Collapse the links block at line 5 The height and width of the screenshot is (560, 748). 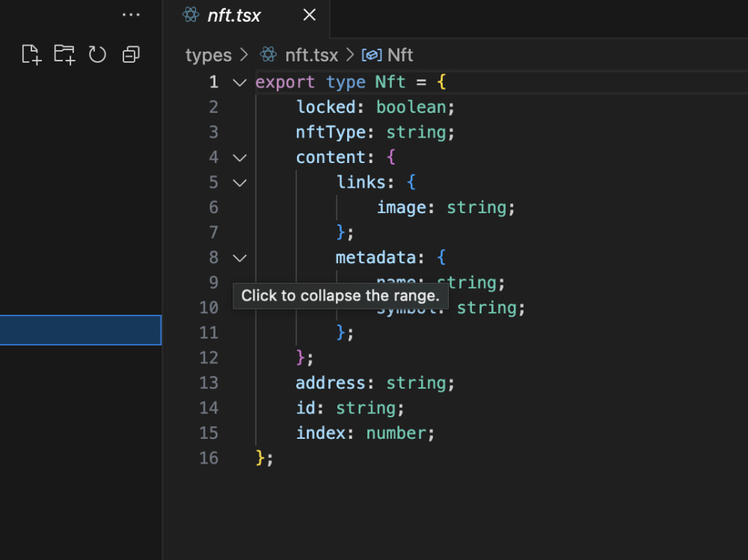coord(239,182)
